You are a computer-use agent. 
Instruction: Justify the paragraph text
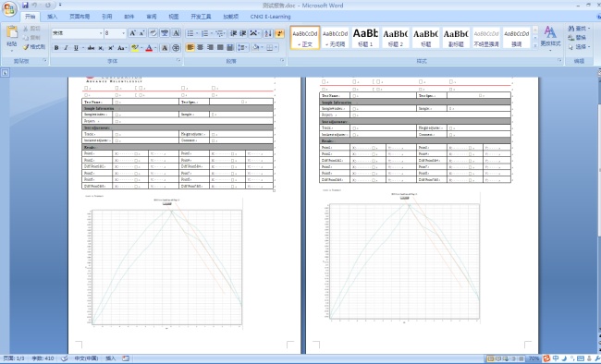(x=220, y=47)
